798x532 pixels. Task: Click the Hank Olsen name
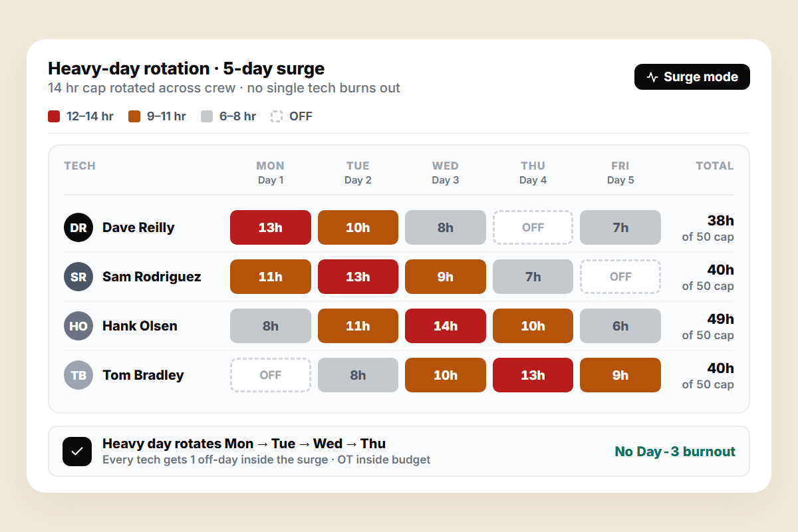pos(140,326)
